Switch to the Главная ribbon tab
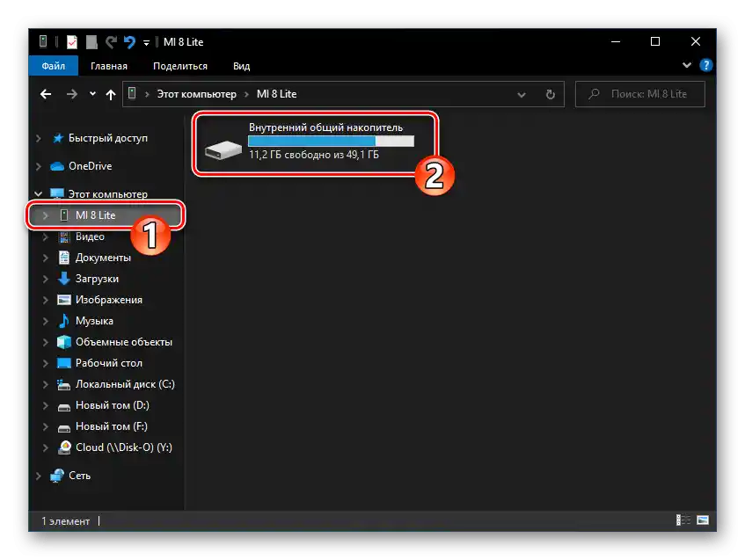The height and width of the screenshot is (560, 745). point(109,66)
